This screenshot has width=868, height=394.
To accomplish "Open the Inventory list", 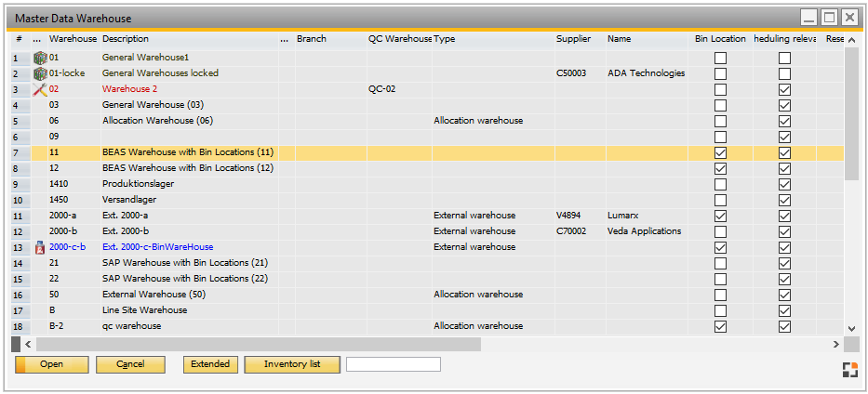I will 291,364.
